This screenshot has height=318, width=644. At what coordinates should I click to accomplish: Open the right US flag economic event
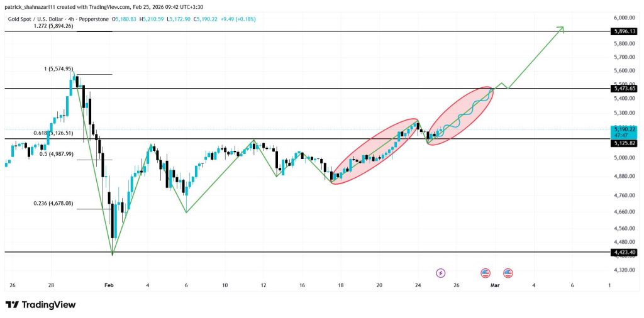point(508,273)
